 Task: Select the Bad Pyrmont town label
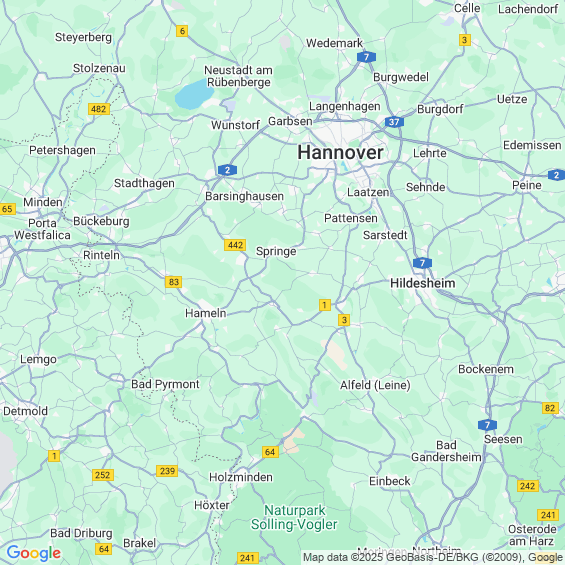(x=165, y=384)
